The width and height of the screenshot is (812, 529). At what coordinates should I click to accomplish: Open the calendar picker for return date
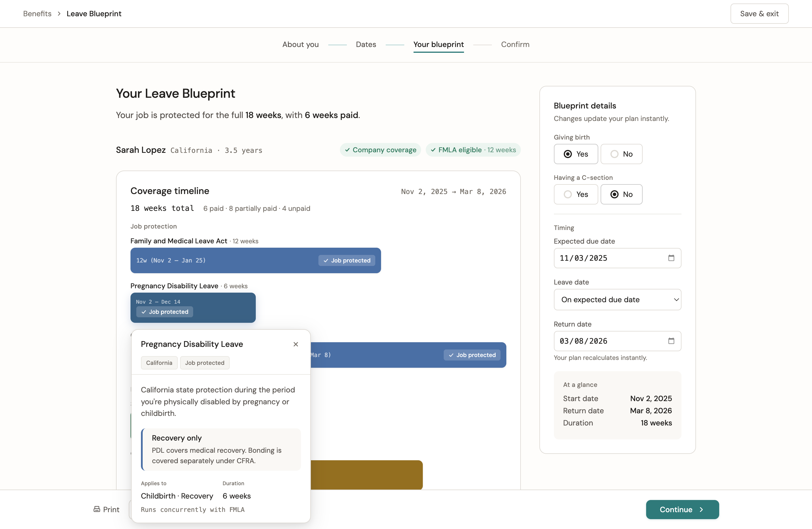pos(671,340)
